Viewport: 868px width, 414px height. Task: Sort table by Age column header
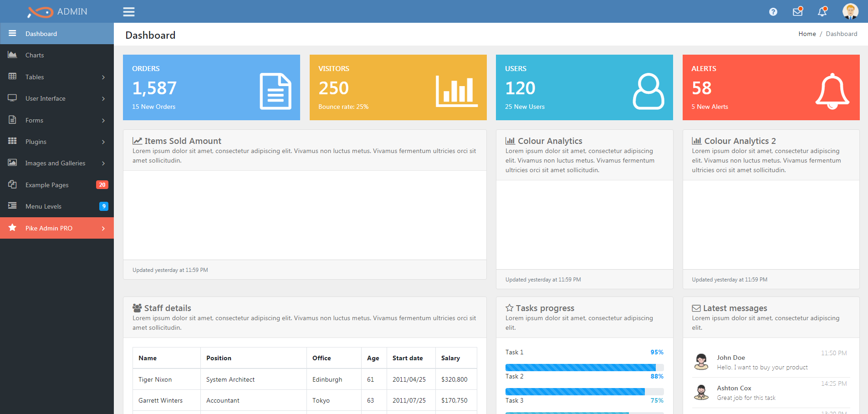374,358
